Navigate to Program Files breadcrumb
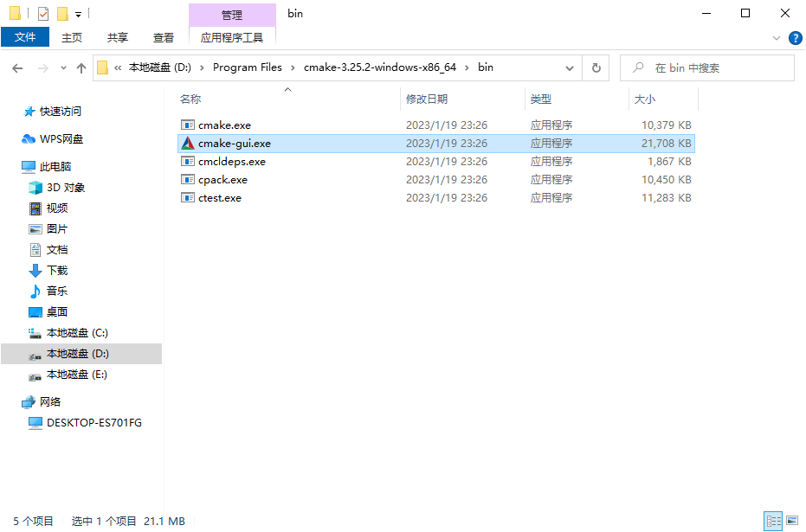Viewport: 806px width, 532px height. (248, 67)
